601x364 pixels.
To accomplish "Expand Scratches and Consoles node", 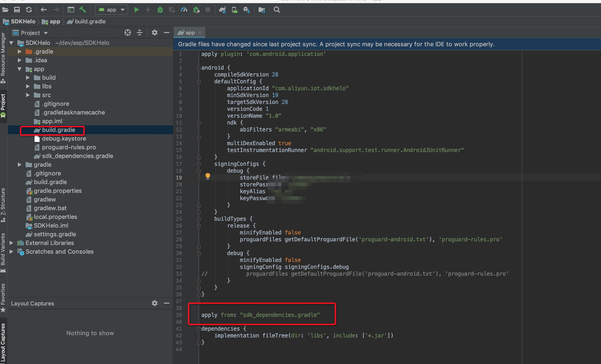I will (x=11, y=252).
